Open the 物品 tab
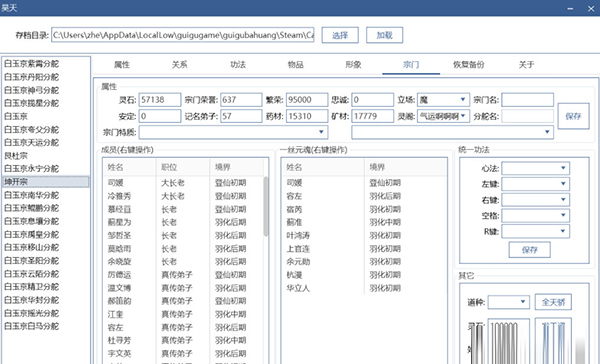600x364 pixels. (295, 65)
